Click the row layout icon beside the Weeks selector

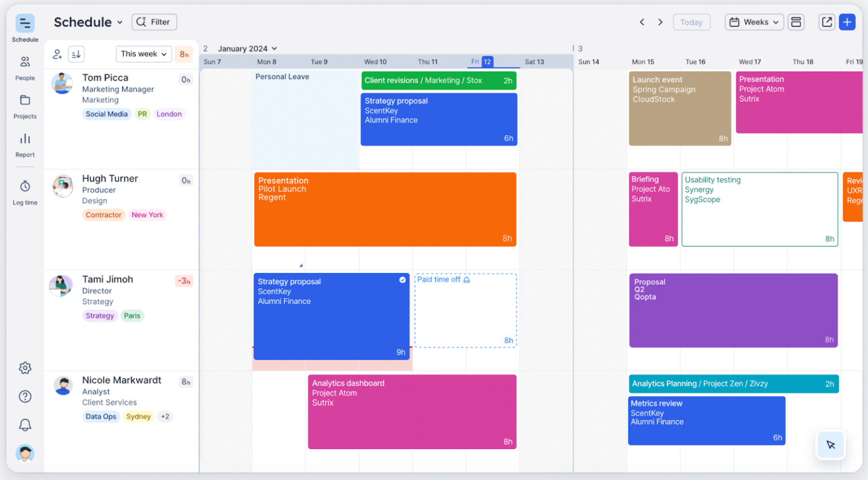click(x=796, y=21)
